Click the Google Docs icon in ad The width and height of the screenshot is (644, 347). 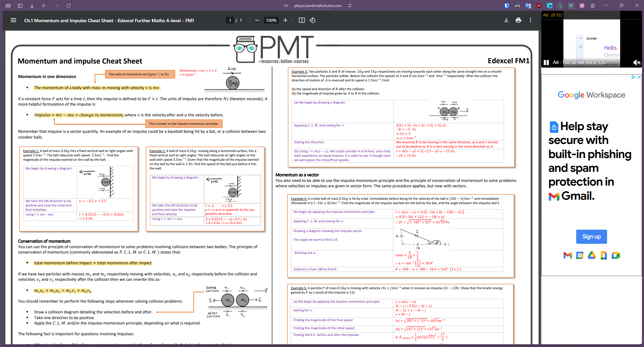click(x=604, y=256)
